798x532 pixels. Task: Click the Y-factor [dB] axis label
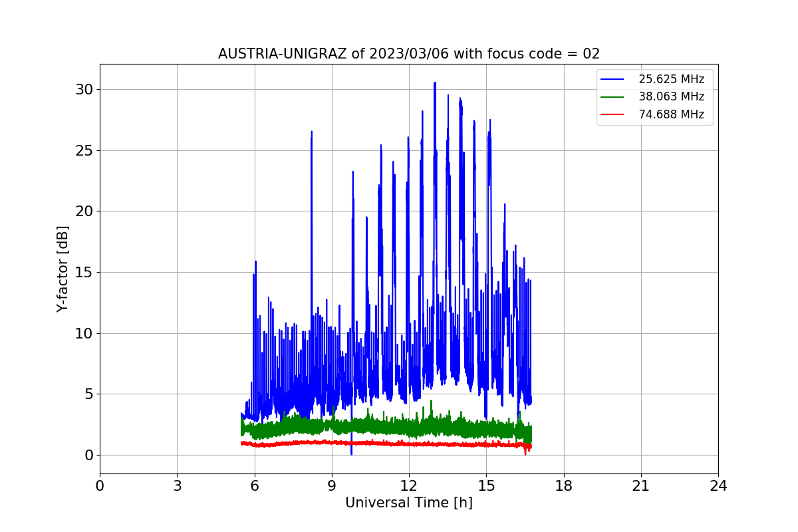tap(63, 269)
